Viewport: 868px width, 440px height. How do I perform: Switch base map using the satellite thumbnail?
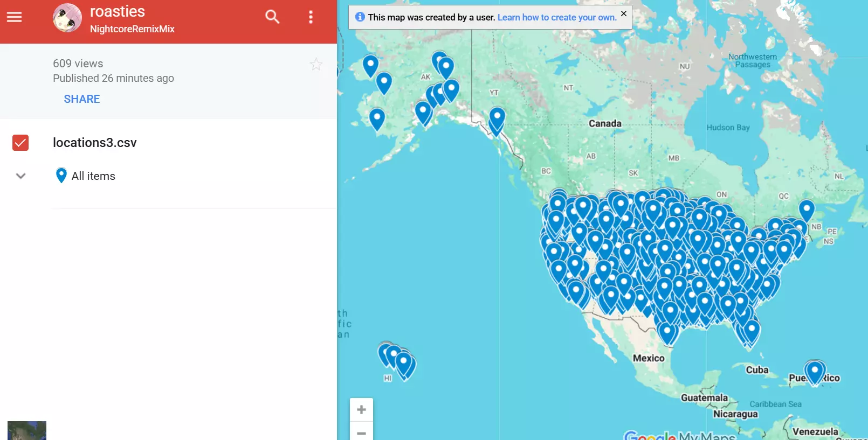[27, 430]
